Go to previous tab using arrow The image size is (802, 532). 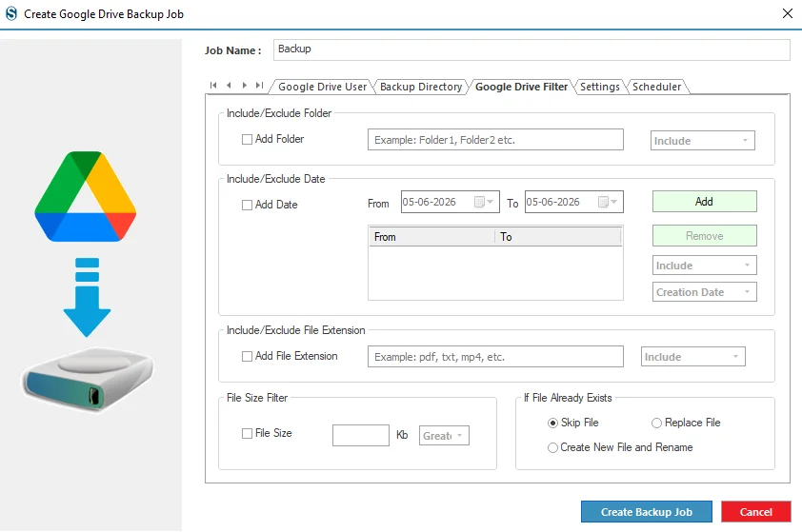click(229, 86)
